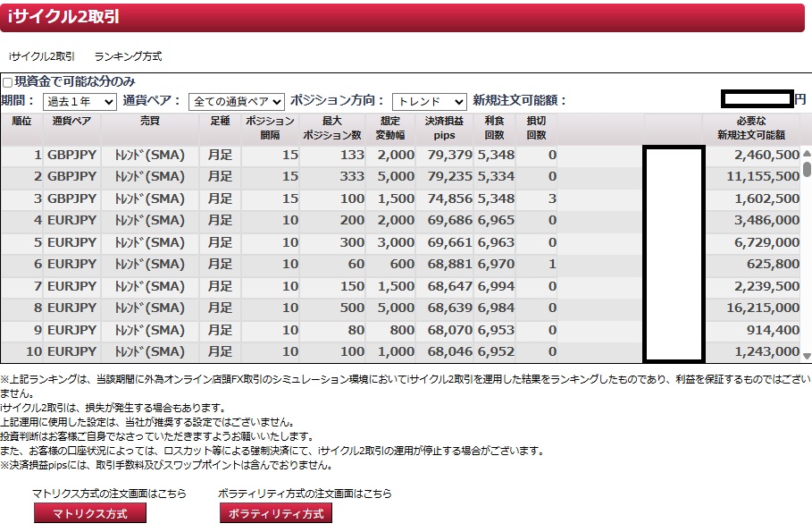812x532 pixels.
Task: Click the scrollbar up arrow of ranking table
Action: (x=807, y=152)
